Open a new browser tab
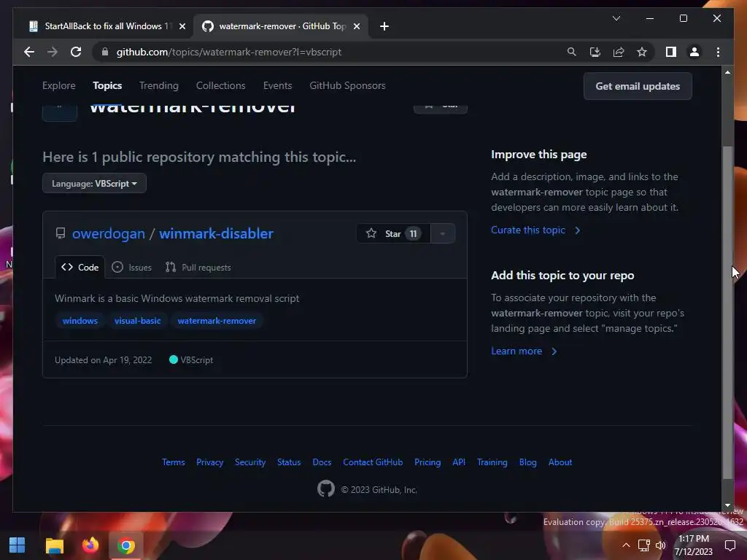This screenshot has width=747, height=560. tap(384, 26)
